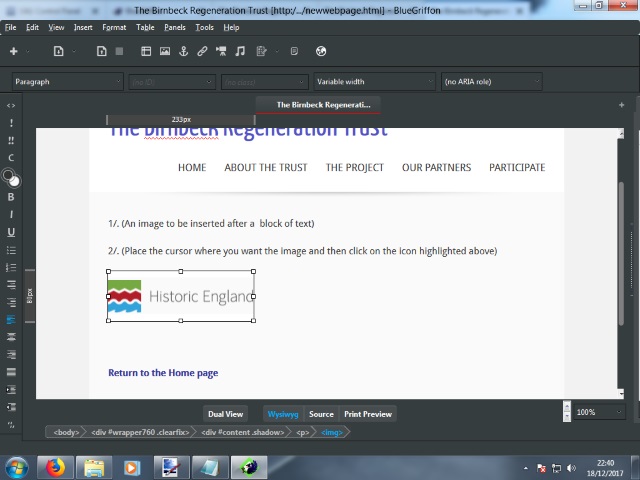The height and width of the screenshot is (480, 640).
Task: Click the definition term icon in the sidebar
Action: tap(11, 284)
